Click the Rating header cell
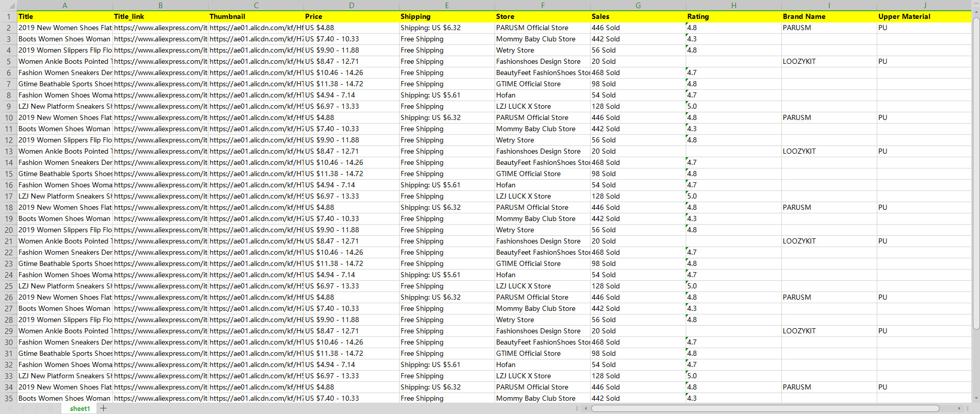This screenshot has width=980, height=414. [734, 16]
